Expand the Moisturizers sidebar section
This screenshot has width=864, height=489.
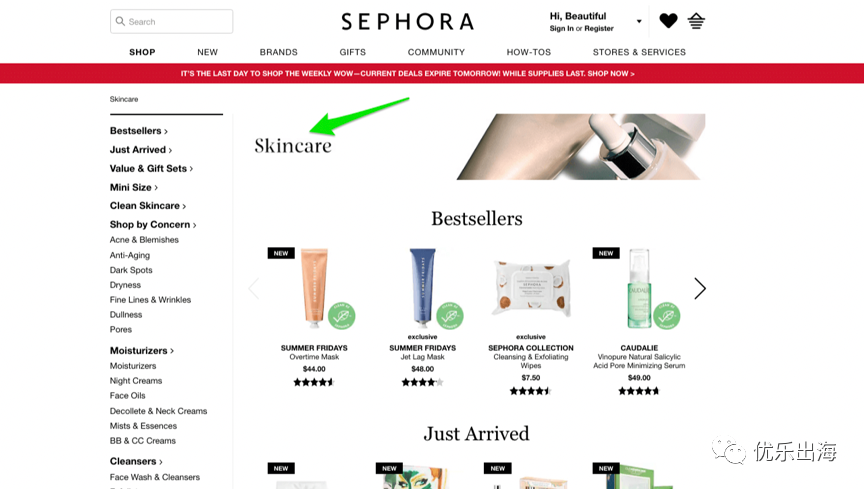(142, 351)
